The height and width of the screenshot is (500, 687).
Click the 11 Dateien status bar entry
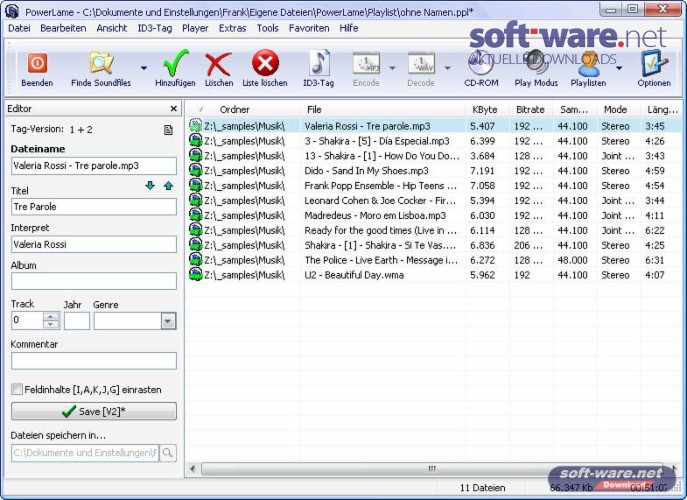click(x=482, y=488)
